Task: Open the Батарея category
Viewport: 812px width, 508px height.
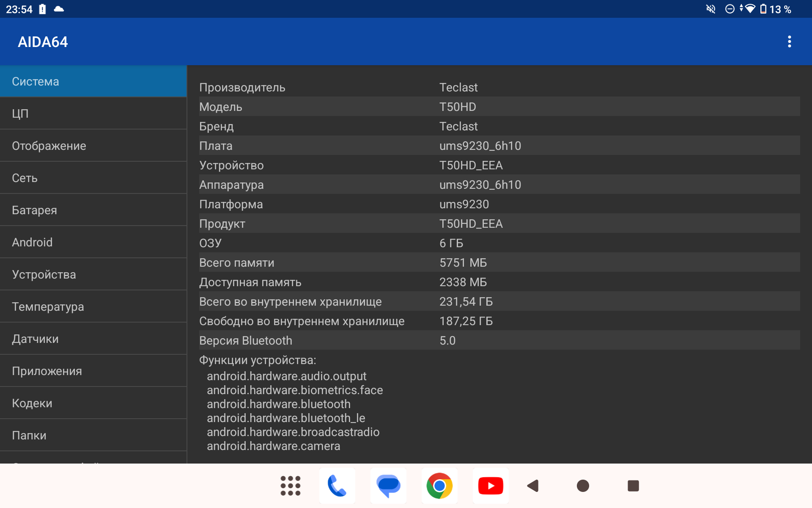Action: tap(93, 210)
